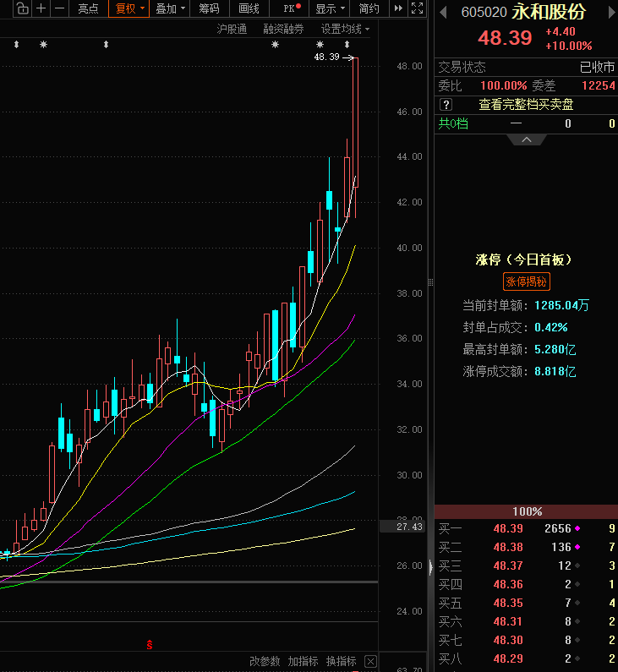Viewport: 618px width, 672px height.
Task: Click the grey diamond in 买四 row
Action: coord(577,584)
